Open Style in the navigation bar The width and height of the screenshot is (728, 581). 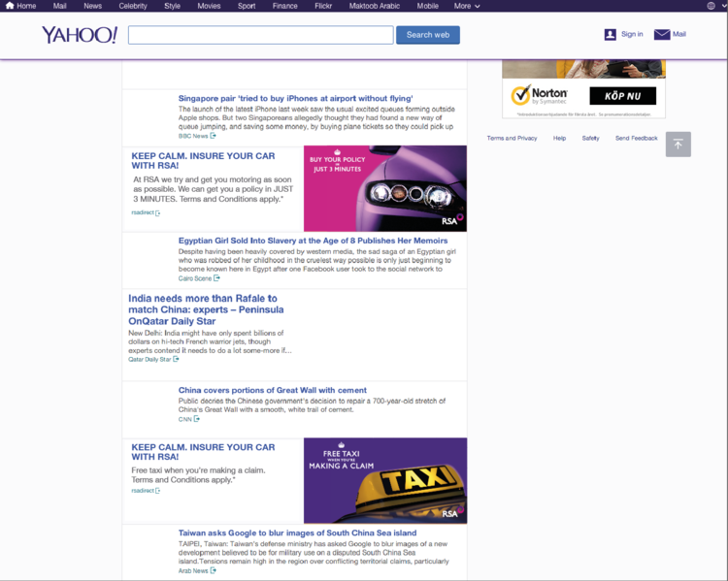[x=172, y=6]
